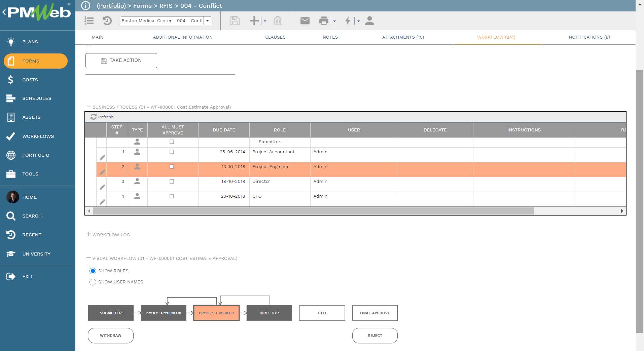Open the Boston Medical Center record dropdown
This screenshot has height=351, width=644.
point(208,21)
